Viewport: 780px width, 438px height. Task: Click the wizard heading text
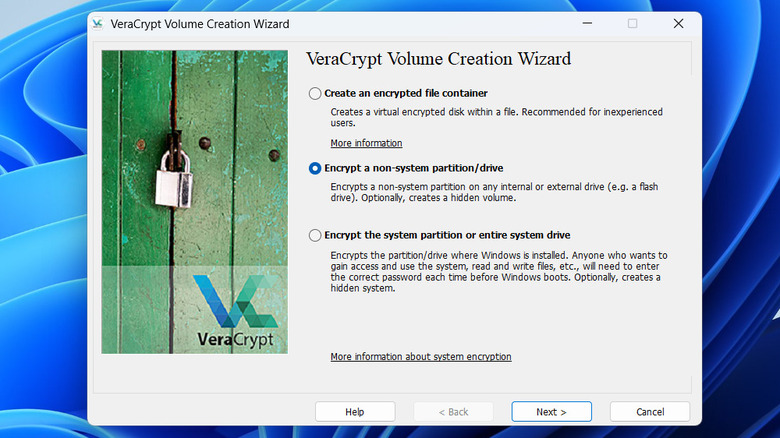[x=439, y=59]
